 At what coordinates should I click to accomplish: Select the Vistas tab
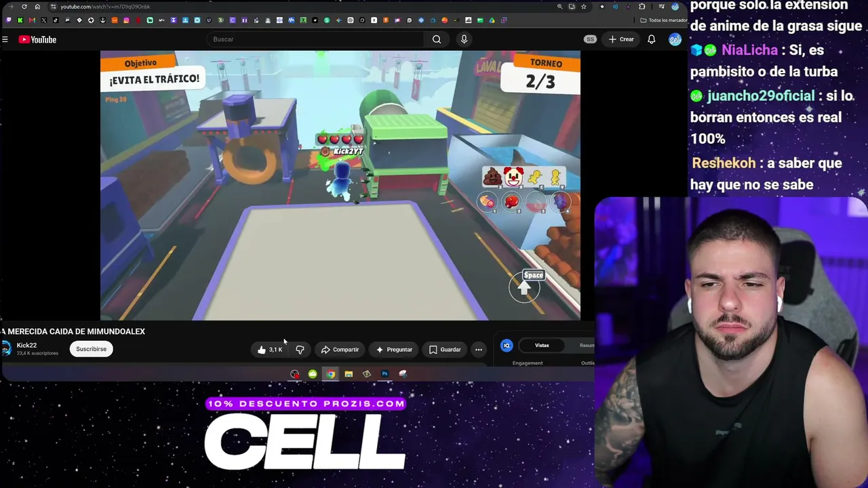click(x=542, y=346)
